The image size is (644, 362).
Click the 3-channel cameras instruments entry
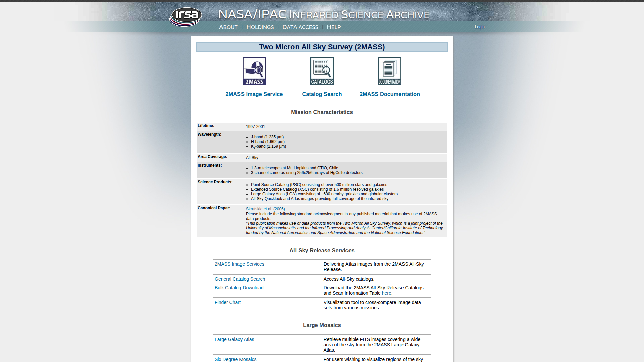307,173
